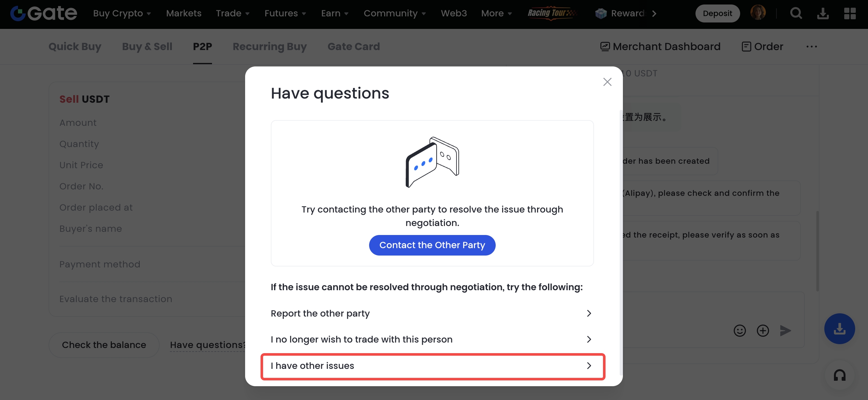Click the blue floating download button
868x400 pixels.
(839, 329)
